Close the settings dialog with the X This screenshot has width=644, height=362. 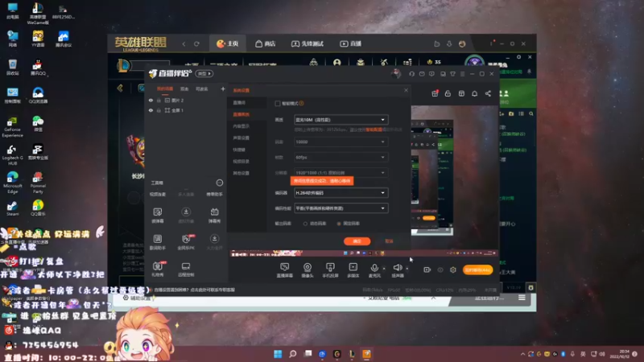(x=406, y=90)
